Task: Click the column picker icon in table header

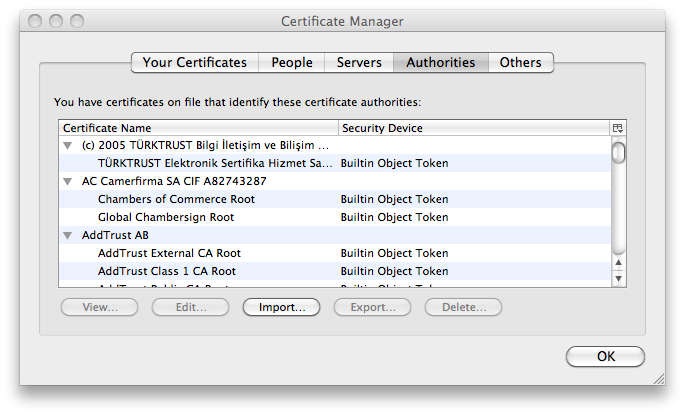Action: [618, 128]
